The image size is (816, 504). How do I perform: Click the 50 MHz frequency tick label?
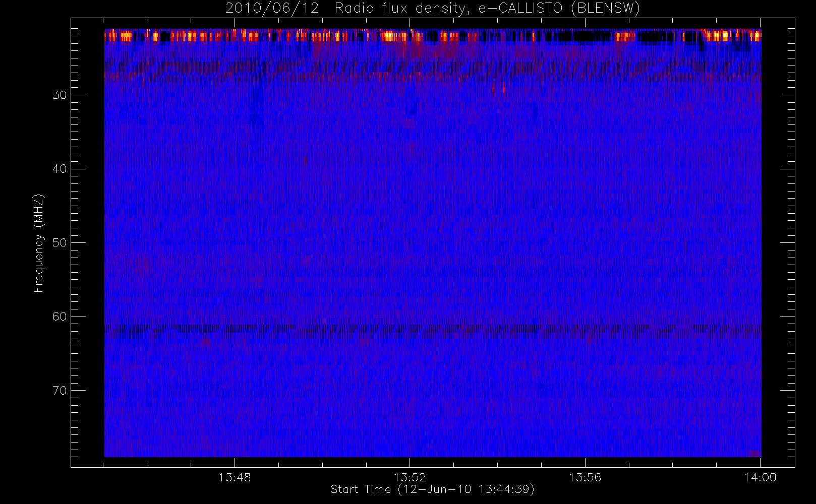click(60, 243)
